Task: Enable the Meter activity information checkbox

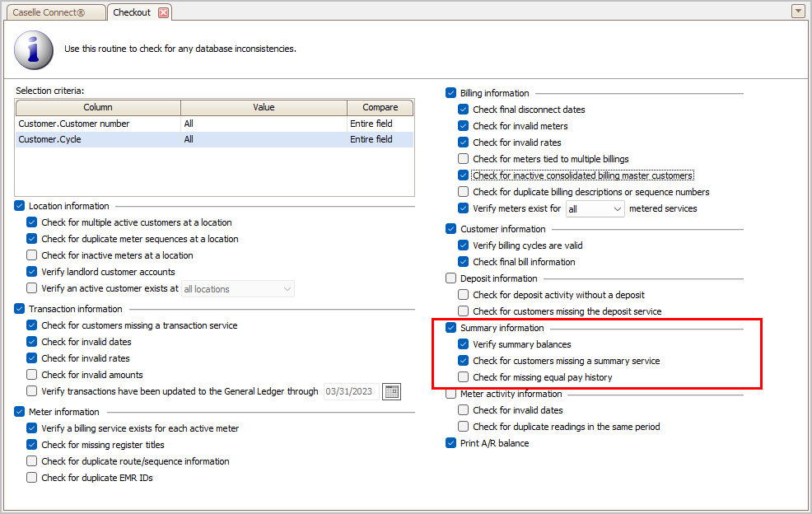Action: pos(451,394)
